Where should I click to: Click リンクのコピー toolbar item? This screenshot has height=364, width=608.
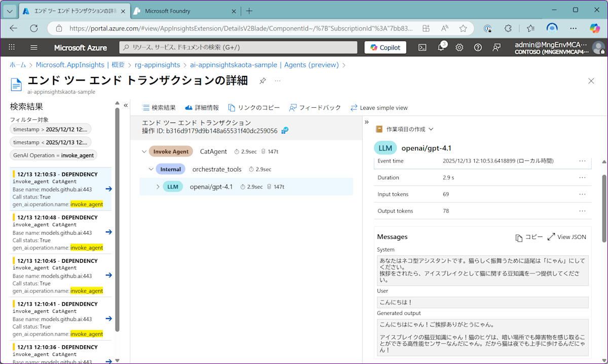254,108
